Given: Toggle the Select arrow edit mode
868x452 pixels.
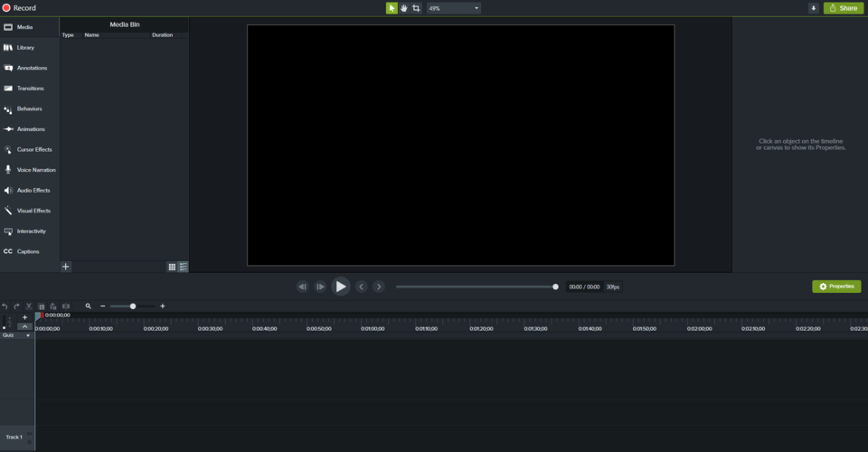Looking at the screenshot, I should [392, 8].
